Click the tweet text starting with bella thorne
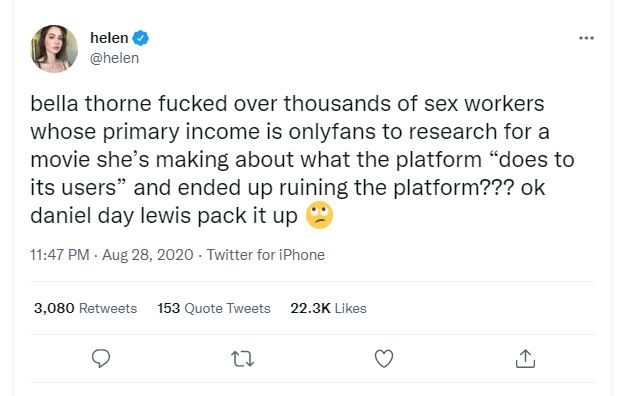Viewport: 631px width, 396px height. tap(302, 159)
